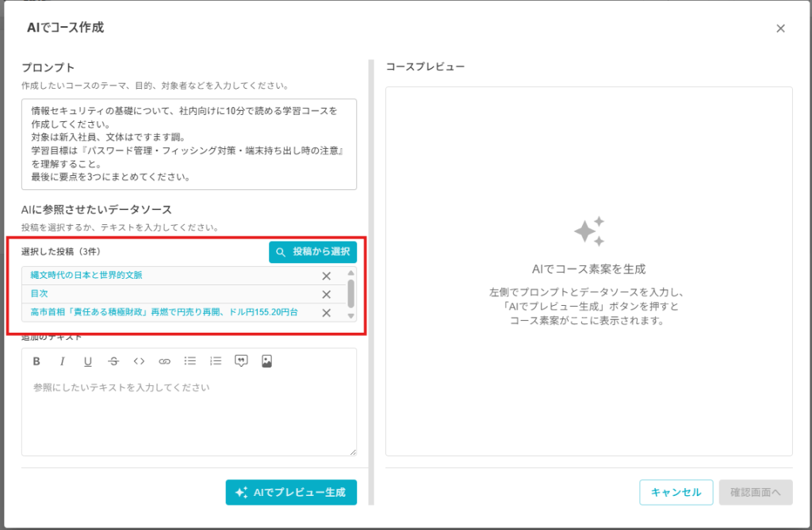Remove the 縄文時代の日本と世界的文脈 post

(x=326, y=276)
